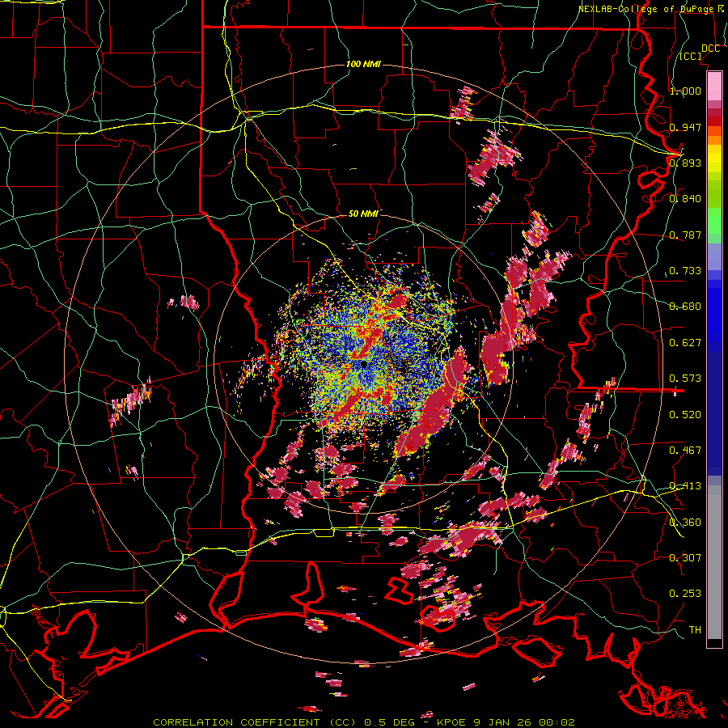Click the "TH" threshold label on the legend
The width and height of the screenshot is (728, 728).
point(695,629)
